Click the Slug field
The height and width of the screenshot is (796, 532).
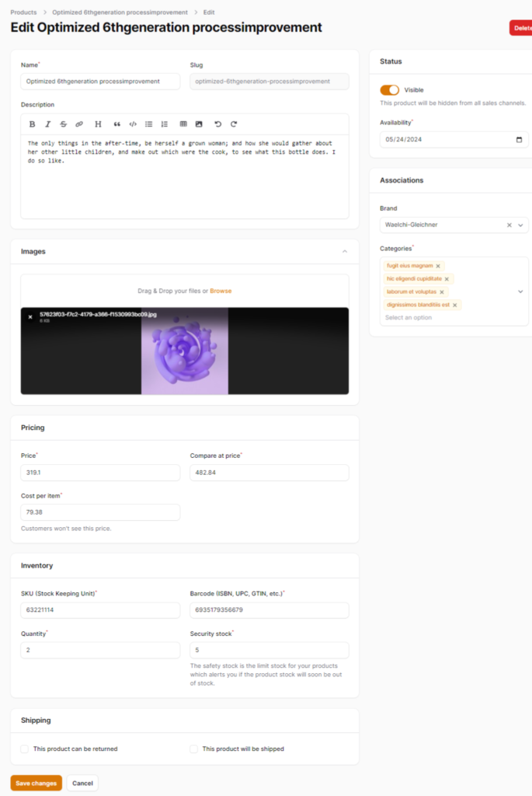point(269,81)
